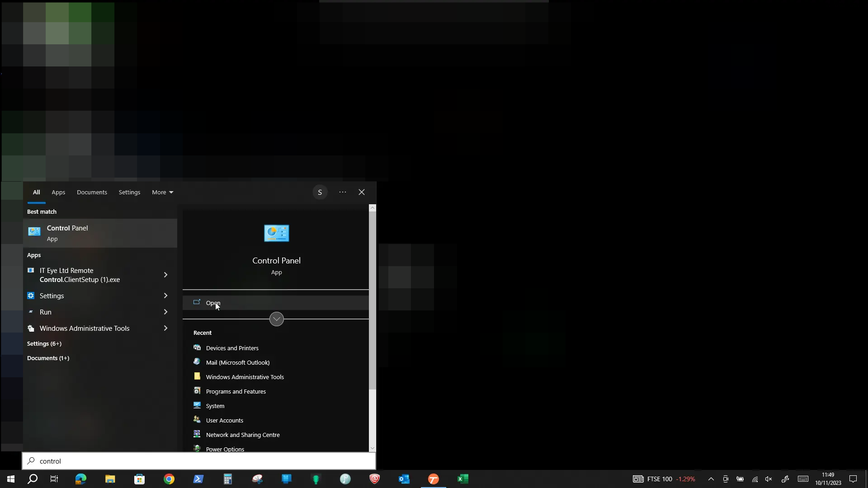Click the muted volume tray icon

[769, 479]
